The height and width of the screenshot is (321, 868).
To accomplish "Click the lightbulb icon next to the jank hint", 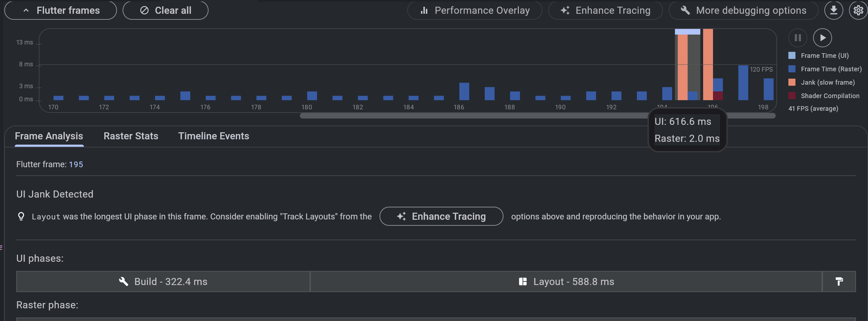I will (22, 216).
